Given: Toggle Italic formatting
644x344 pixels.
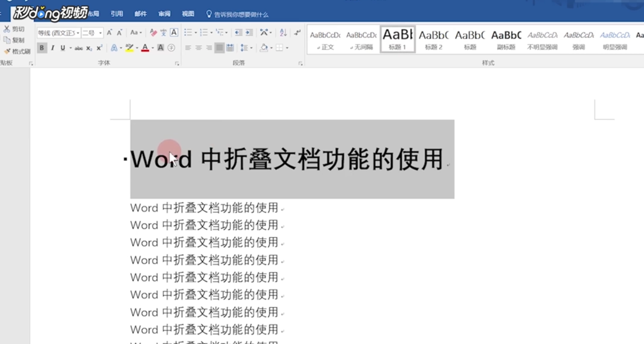Looking at the screenshot, I should (53, 48).
